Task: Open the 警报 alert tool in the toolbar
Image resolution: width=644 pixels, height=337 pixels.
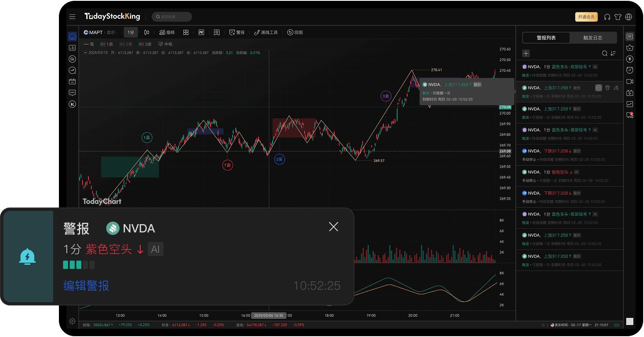Action: click(x=237, y=32)
